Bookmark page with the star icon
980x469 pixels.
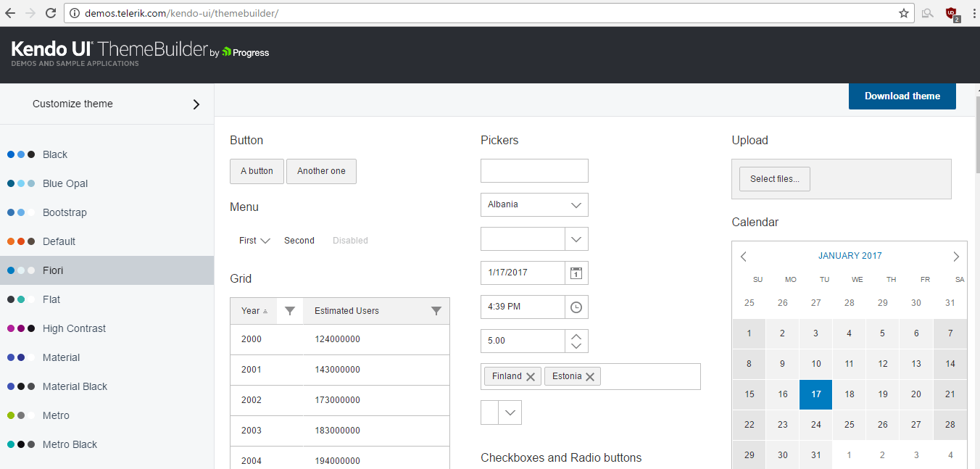coord(904,13)
